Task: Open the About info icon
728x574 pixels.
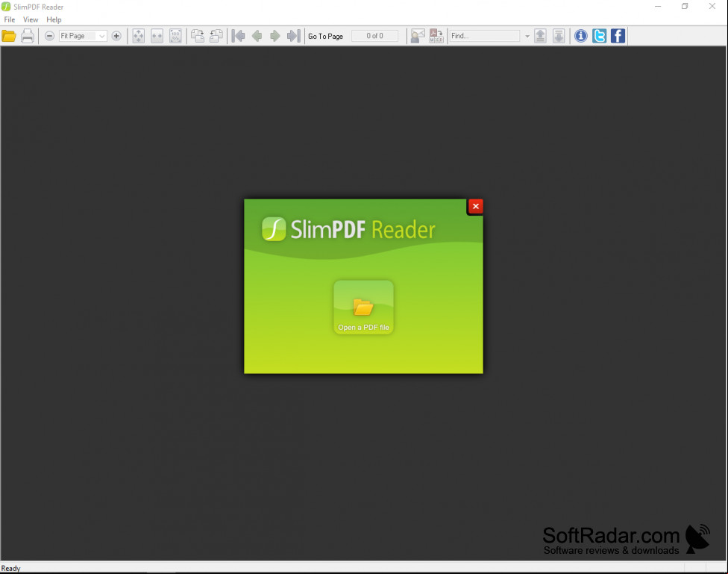Action: click(x=581, y=36)
